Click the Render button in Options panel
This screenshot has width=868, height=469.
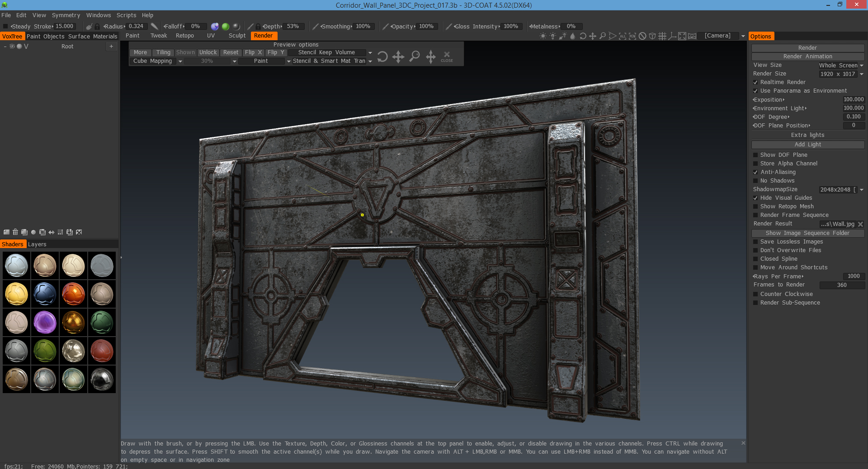click(x=808, y=48)
